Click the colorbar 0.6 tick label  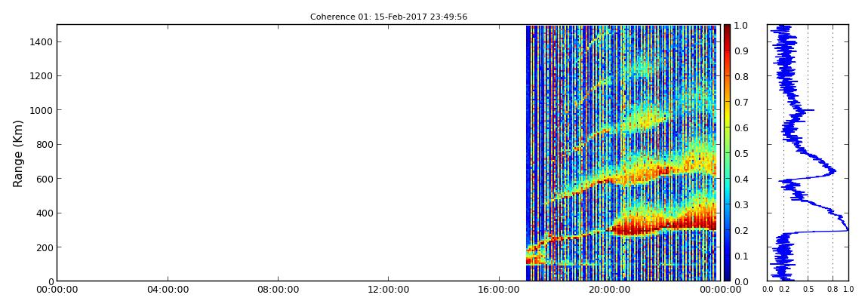tap(740, 127)
